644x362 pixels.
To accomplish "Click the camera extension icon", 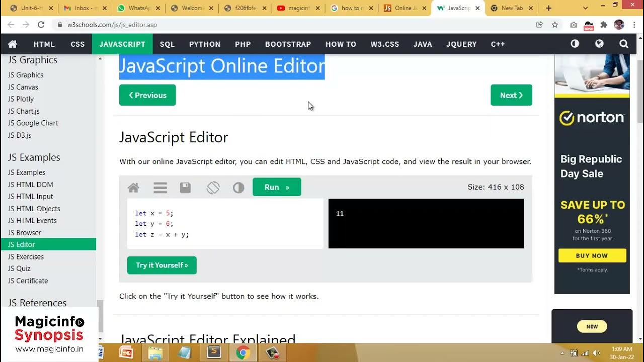I will point(574,25).
